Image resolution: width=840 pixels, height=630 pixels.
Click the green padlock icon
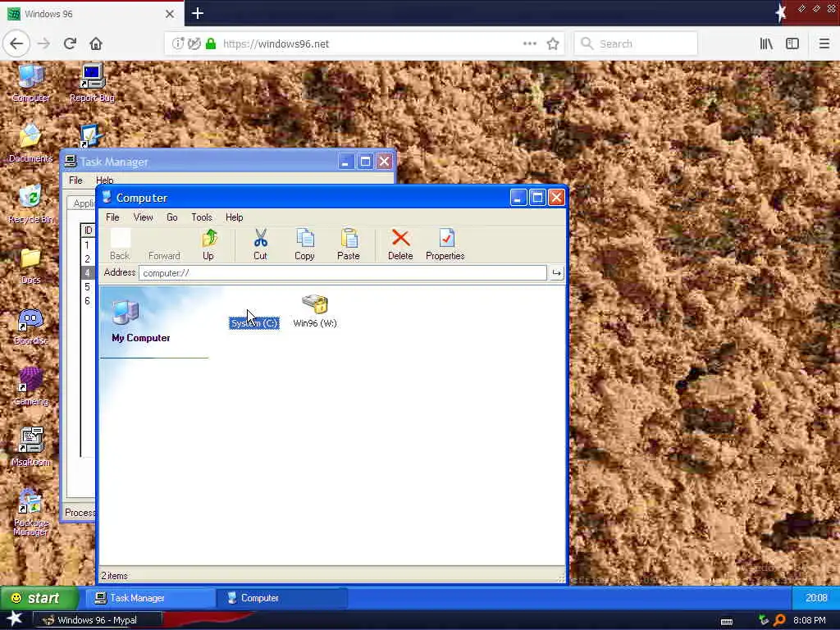coord(211,44)
